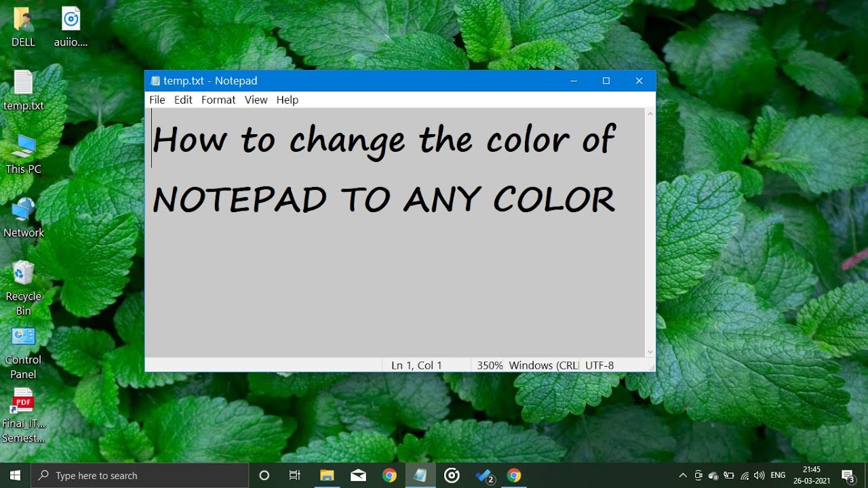This screenshot has height=488, width=868.
Task: Open the clock showing 21:45 26-03-2021
Action: coord(812,475)
